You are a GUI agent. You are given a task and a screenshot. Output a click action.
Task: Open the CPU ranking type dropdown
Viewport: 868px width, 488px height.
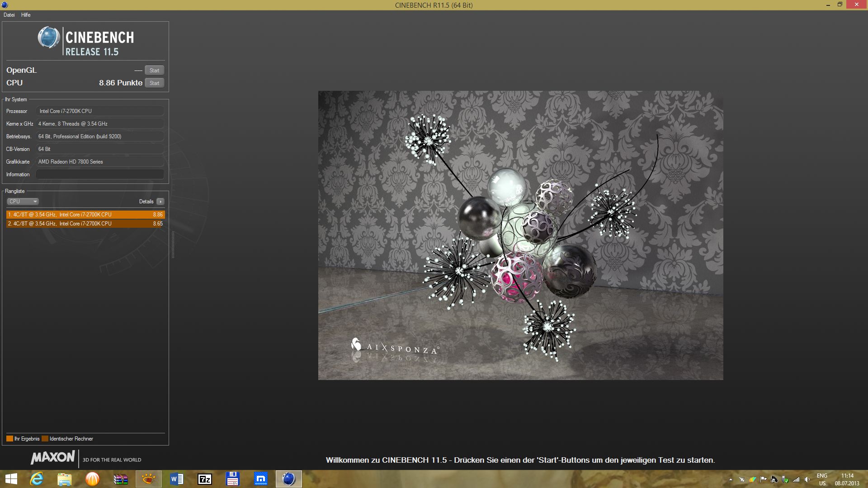click(x=23, y=202)
